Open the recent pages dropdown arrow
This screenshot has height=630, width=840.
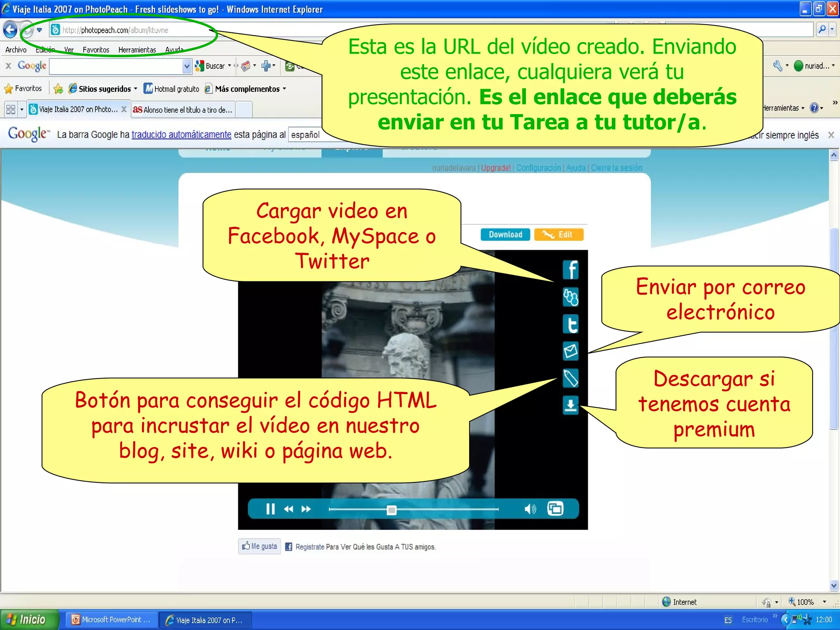(x=39, y=30)
